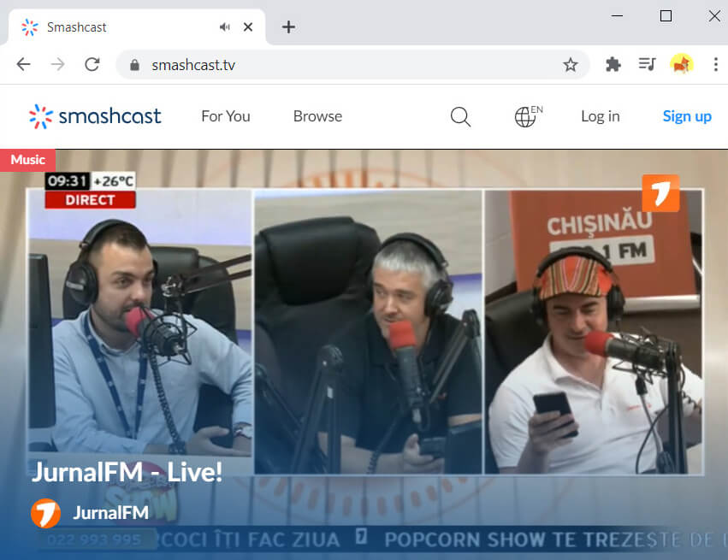Click the Smashcast logo
Viewport: 728px width, 560px height.
[x=95, y=116]
